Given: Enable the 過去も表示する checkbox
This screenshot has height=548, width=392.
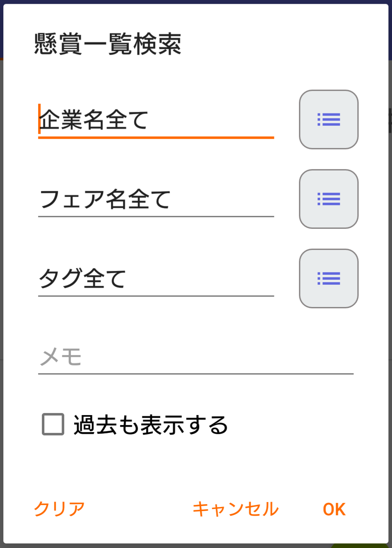Looking at the screenshot, I should [53, 424].
